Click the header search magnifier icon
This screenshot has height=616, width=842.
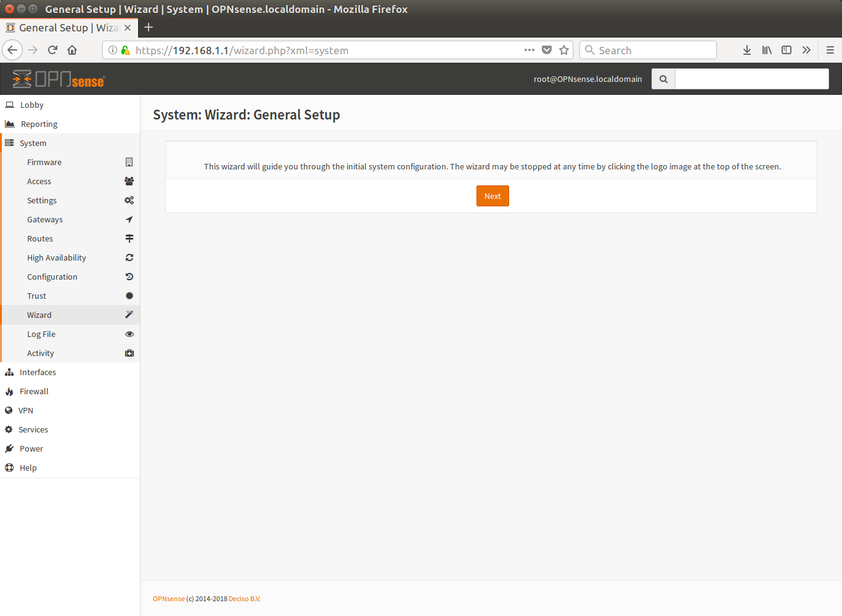(663, 79)
